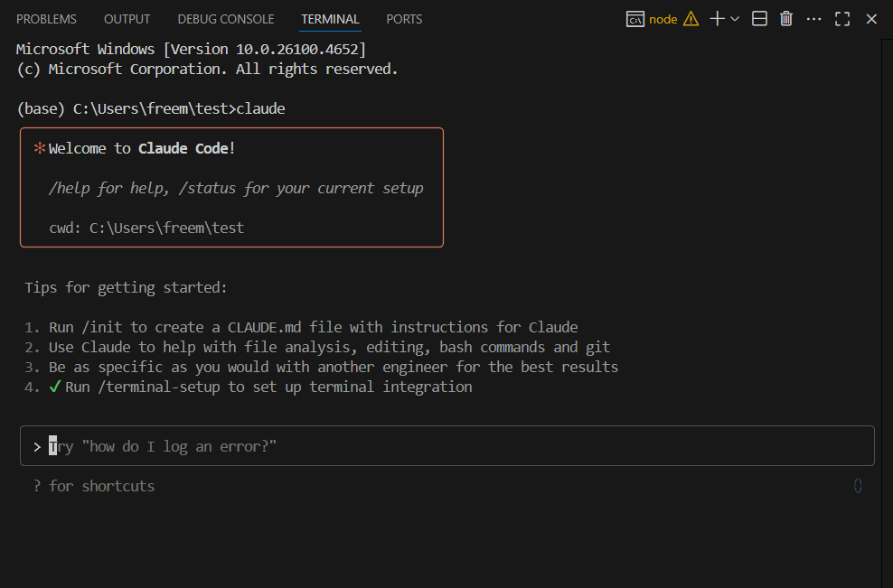Viewport: 893px width, 588px height.
Task: Open the Ports tab
Action: pyautogui.click(x=404, y=19)
